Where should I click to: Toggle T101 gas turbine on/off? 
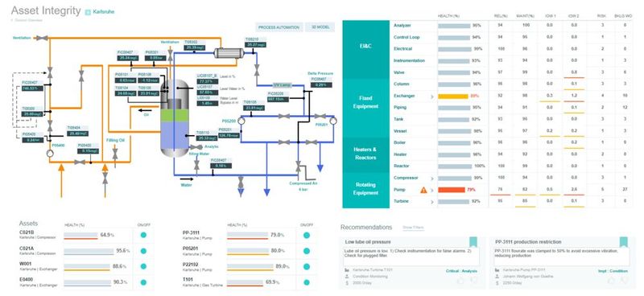tap(307, 282)
